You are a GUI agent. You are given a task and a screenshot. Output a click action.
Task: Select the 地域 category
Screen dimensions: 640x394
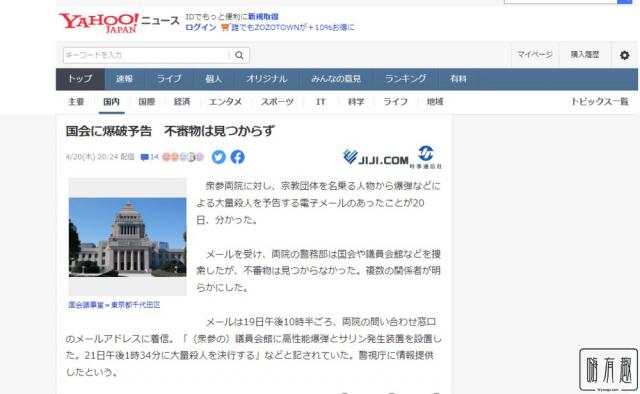tap(435, 102)
